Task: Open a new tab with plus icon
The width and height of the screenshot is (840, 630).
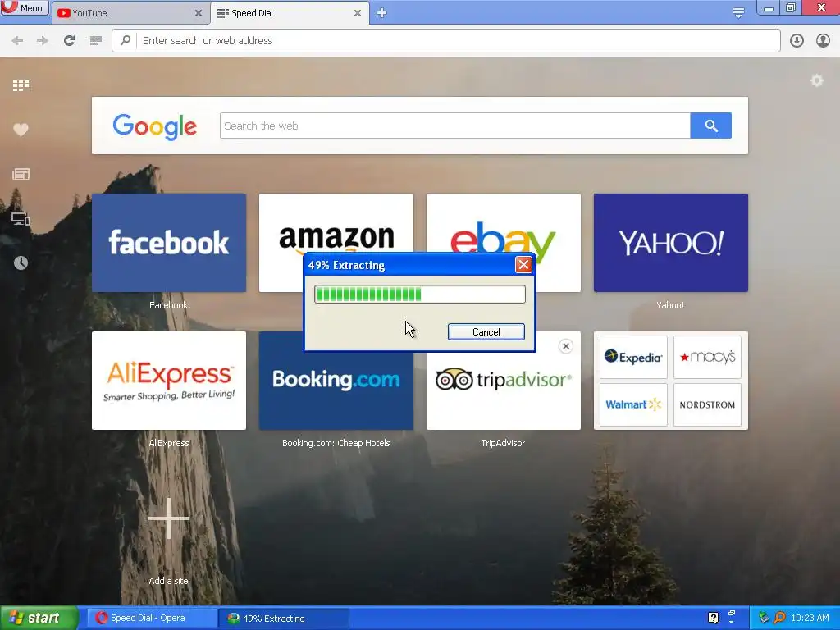Action: pyautogui.click(x=381, y=13)
